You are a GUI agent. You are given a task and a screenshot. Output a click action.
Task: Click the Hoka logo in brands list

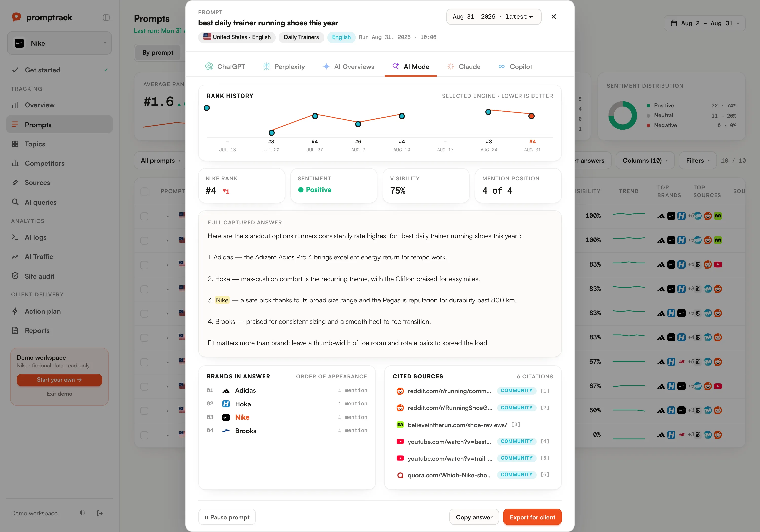pyautogui.click(x=226, y=404)
